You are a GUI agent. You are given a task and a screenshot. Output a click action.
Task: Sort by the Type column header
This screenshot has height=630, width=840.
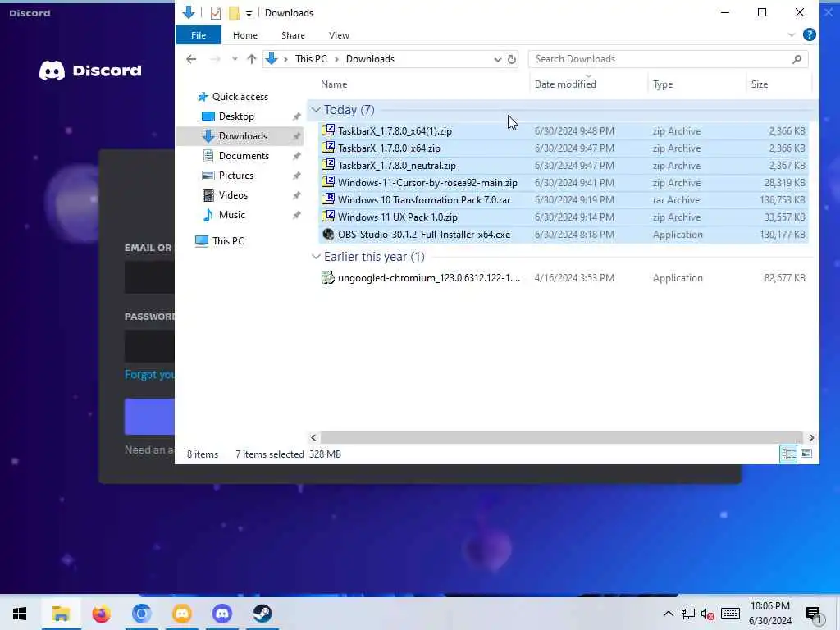(x=663, y=84)
